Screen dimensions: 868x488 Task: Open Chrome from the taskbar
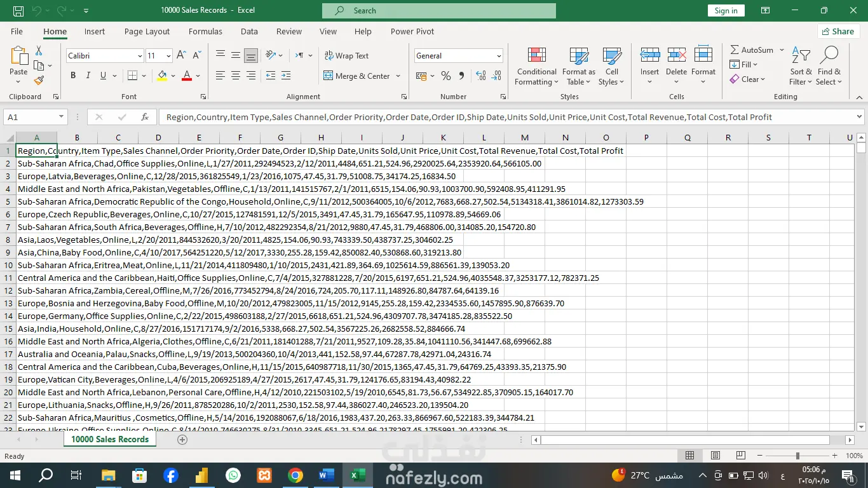(295, 475)
